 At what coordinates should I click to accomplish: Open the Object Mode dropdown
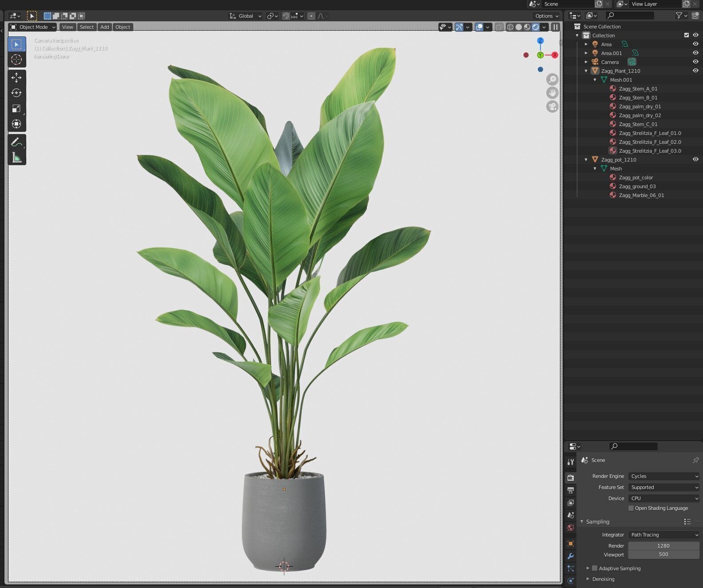pos(33,27)
